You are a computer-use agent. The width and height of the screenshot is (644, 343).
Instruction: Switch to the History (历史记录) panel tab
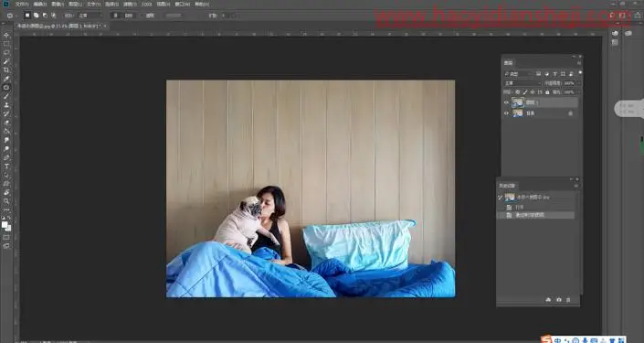tap(507, 186)
